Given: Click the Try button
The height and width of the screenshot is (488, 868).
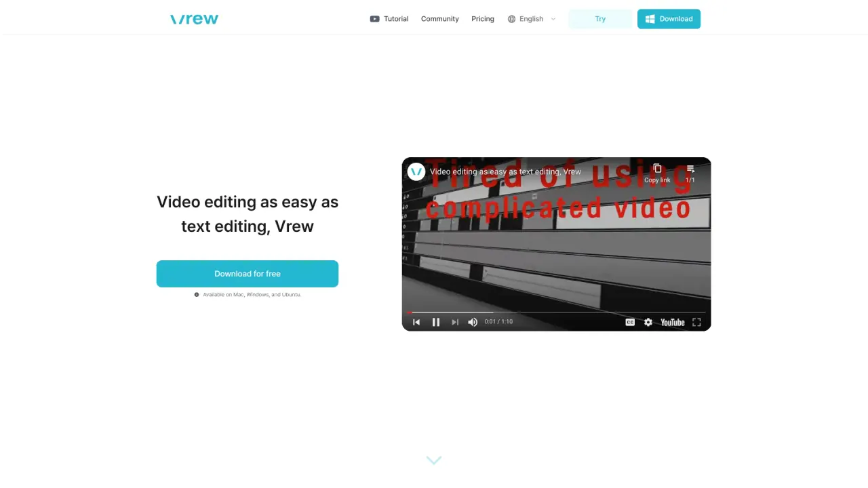Looking at the screenshot, I should click(x=600, y=19).
